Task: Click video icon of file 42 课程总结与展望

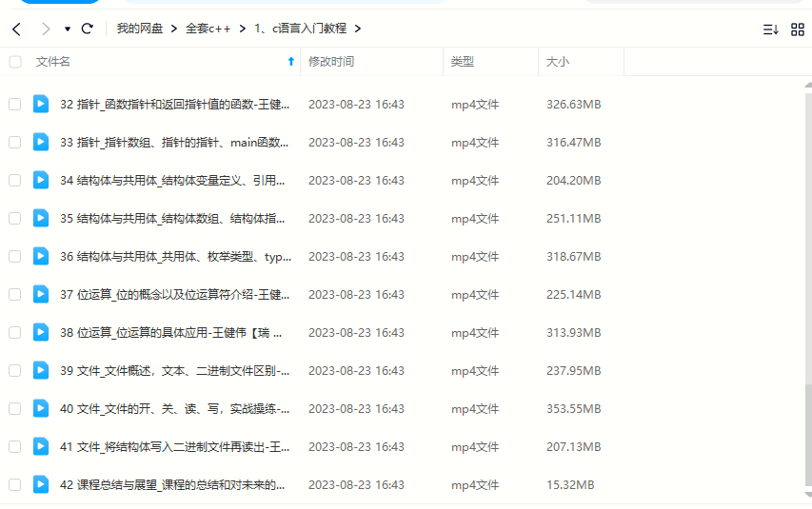Action: [x=41, y=484]
